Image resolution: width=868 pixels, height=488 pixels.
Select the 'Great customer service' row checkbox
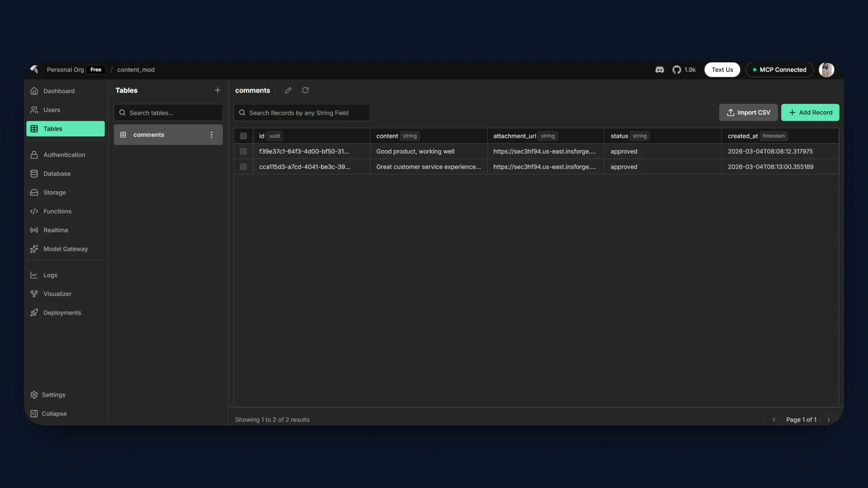(243, 167)
